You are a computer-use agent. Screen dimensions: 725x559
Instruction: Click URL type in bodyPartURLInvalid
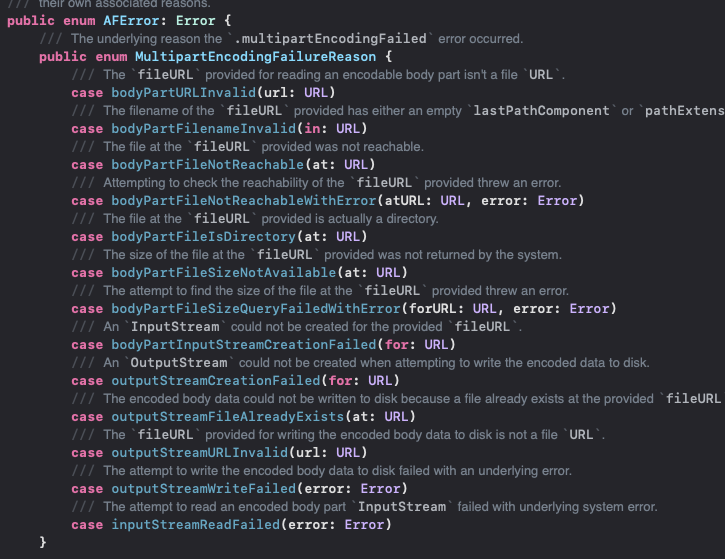pyautogui.click(x=316, y=93)
